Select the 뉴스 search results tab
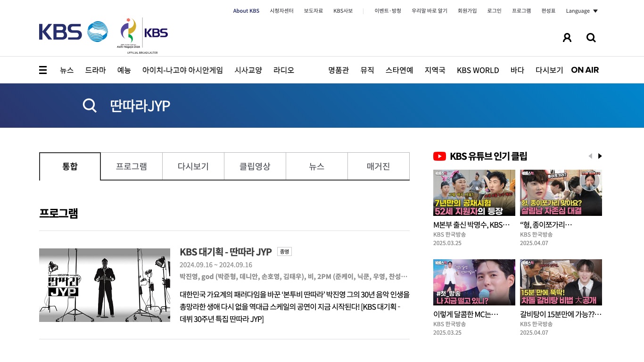The height and width of the screenshot is (362, 644). (317, 166)
